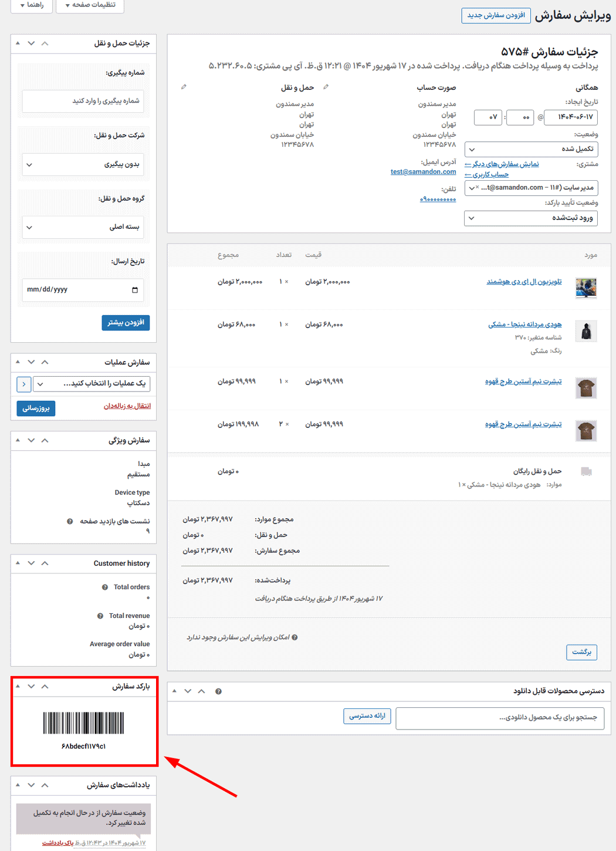Expand the barcode confirmation status dropdown
Screen dimensions: 616x851
coord(531,218)
